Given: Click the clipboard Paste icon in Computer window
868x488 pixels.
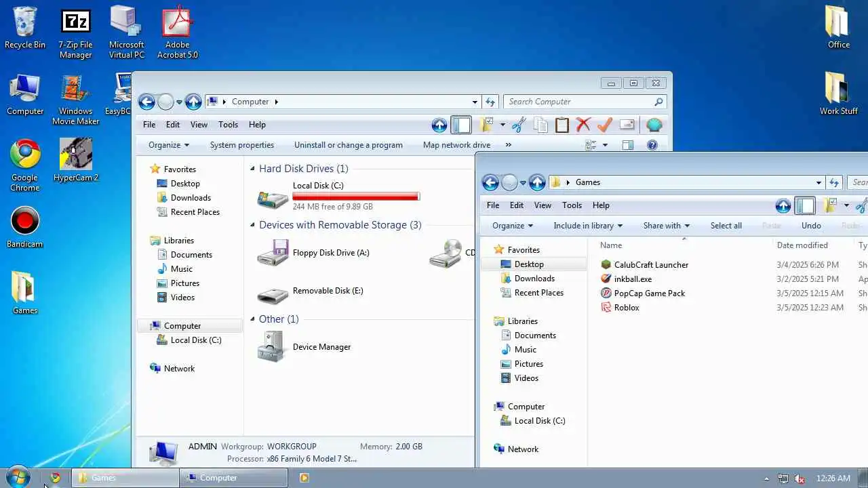Looking at the screenshot, I should coord(561,125).
